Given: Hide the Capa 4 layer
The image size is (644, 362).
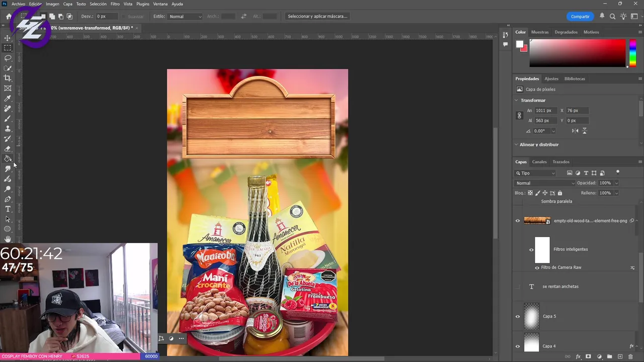Looking at the screenshot, I should tap(517, 346).
